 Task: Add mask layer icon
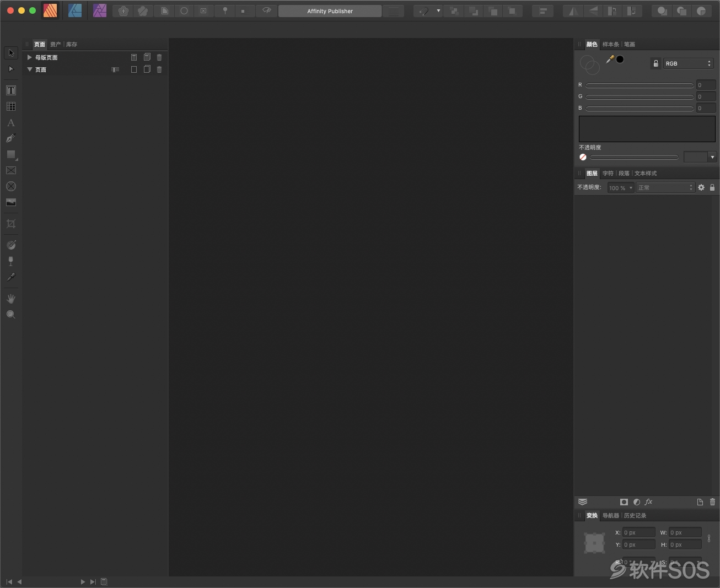(624, 502)
